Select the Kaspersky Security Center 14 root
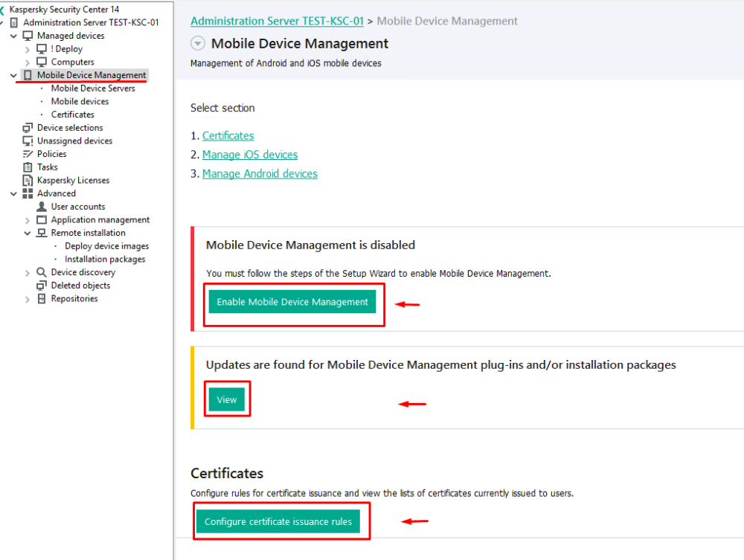This screenshot has width=744, height=560. click(x=64, y=10)
